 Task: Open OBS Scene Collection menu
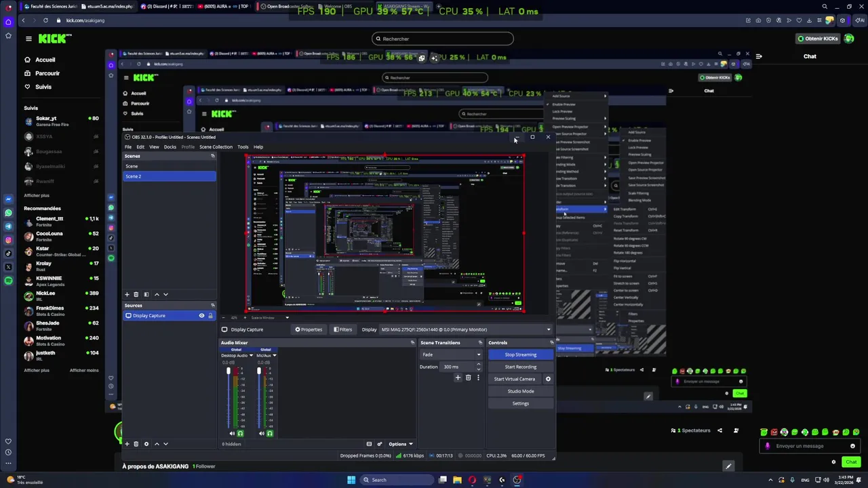[x=216, y=147]
